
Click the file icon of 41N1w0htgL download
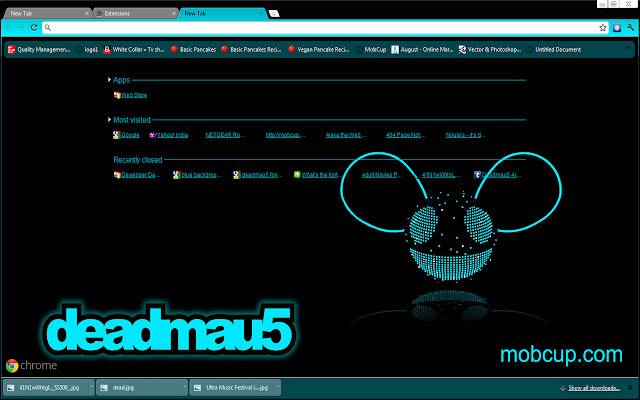[11, 388]
